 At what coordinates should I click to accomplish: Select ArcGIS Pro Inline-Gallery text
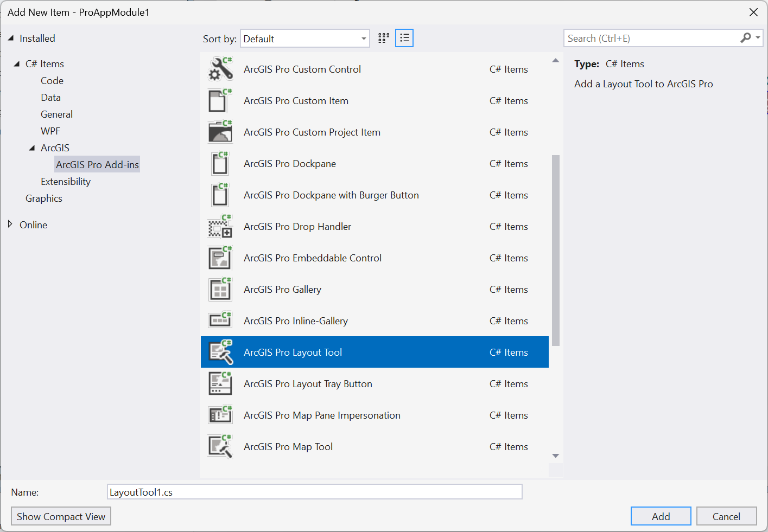296,321
